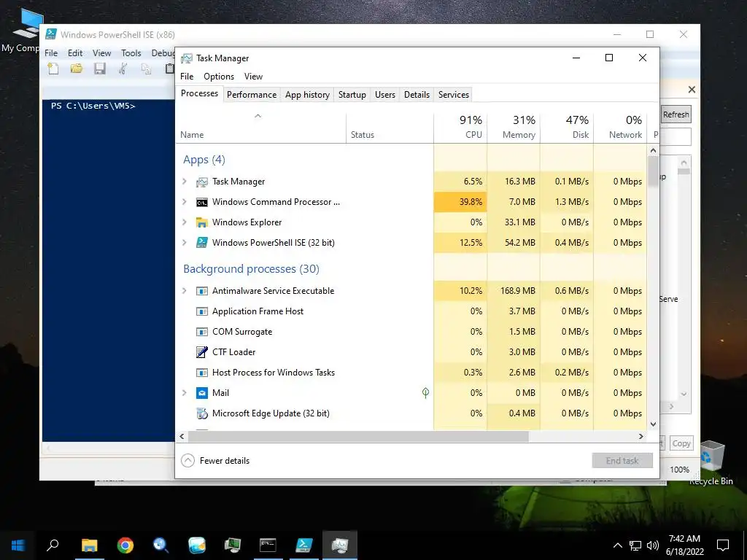Select the Apps (4) group header

204,160
